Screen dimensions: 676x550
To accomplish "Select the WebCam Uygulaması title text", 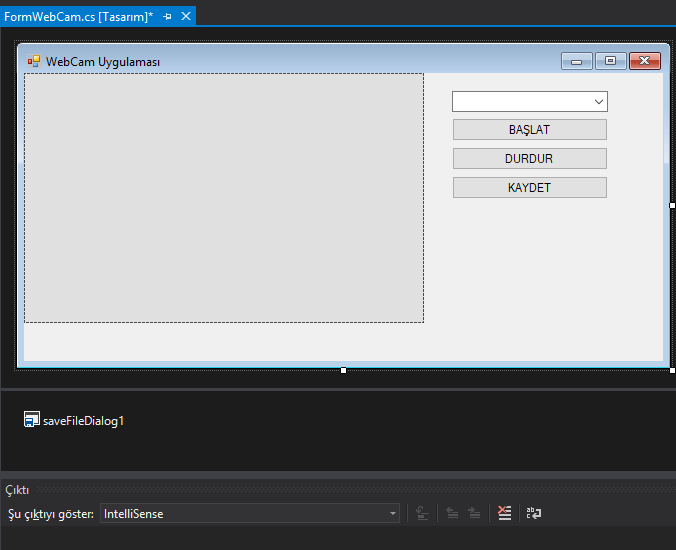I will [x=103, y=62].
